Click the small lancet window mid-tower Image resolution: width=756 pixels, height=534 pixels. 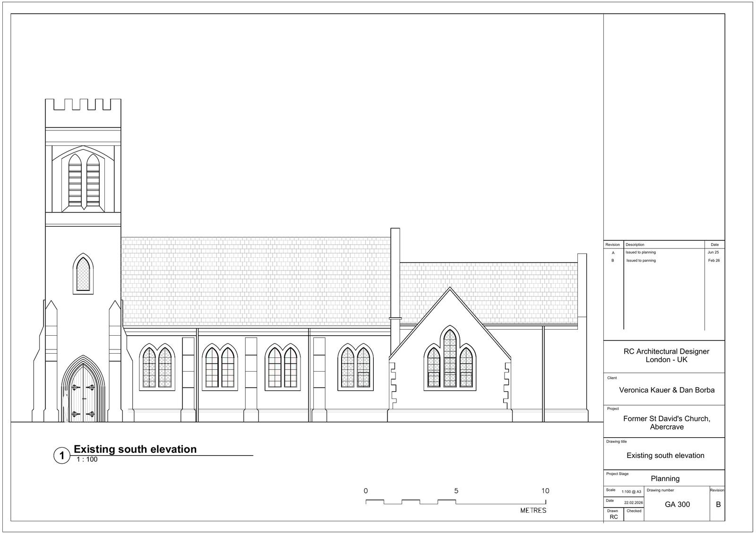pyautogui.click(x=83, y=274)
